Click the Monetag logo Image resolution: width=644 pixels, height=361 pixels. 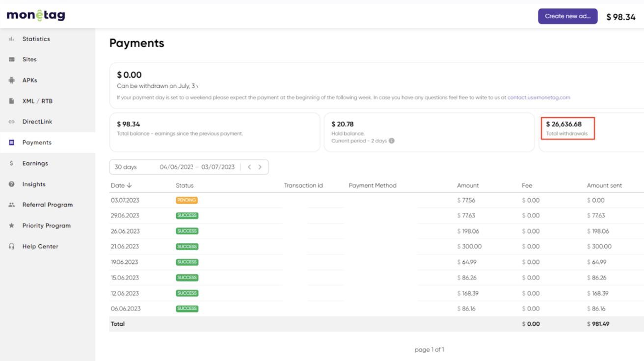click(36, 15)
